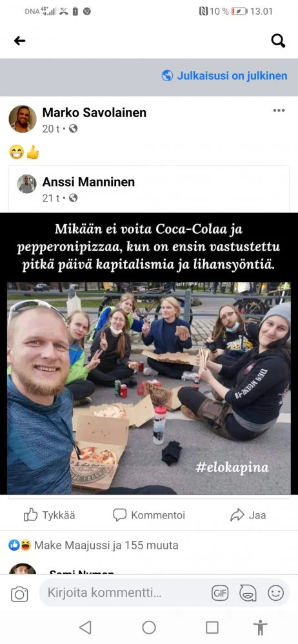Focus the Kirjoita kommentti input field
The height and width of the screenshot is (644, 298).
tap(123, 592)
